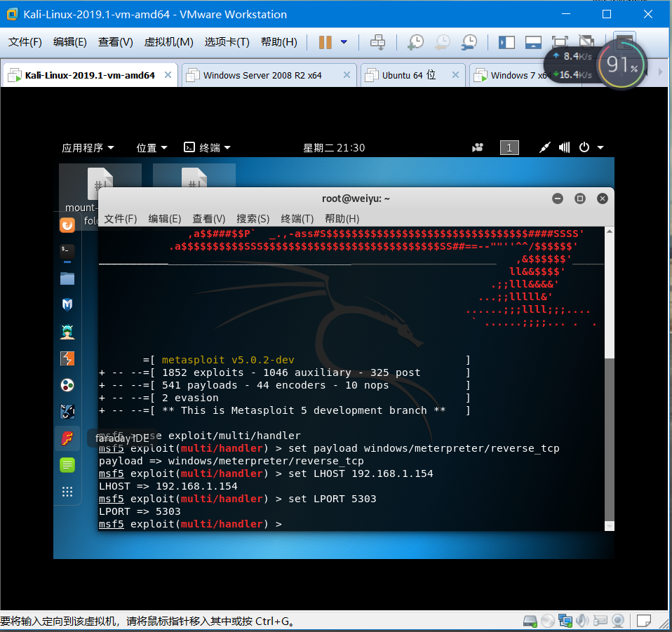Open workspace switcher labeled 1
Viewport: 672px width, 632px height.
click(x=509, y=148)
